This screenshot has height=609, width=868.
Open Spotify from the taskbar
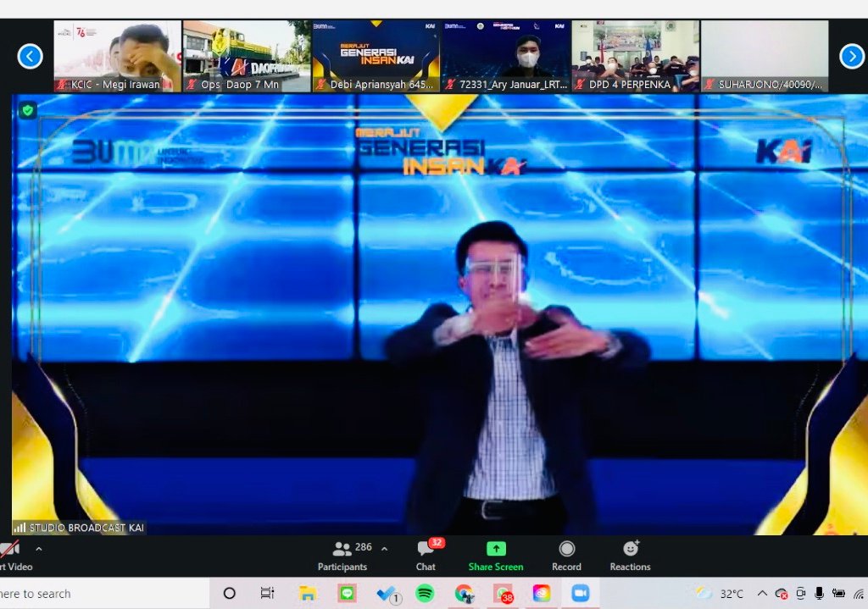425,594
